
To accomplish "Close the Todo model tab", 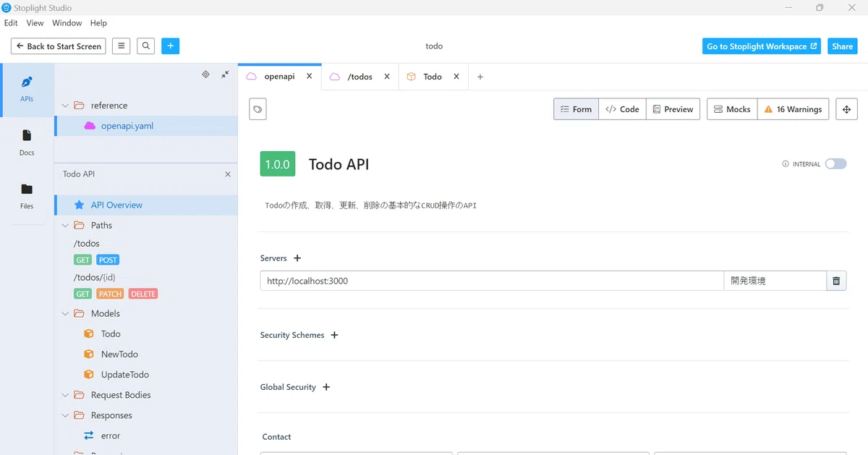I will (x=456, y=76).
